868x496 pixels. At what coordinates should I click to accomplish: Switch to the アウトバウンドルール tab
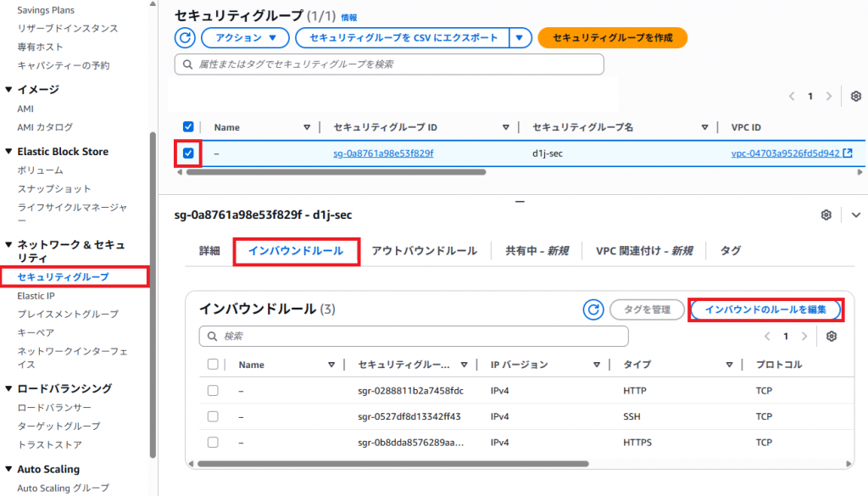[424, 251]
